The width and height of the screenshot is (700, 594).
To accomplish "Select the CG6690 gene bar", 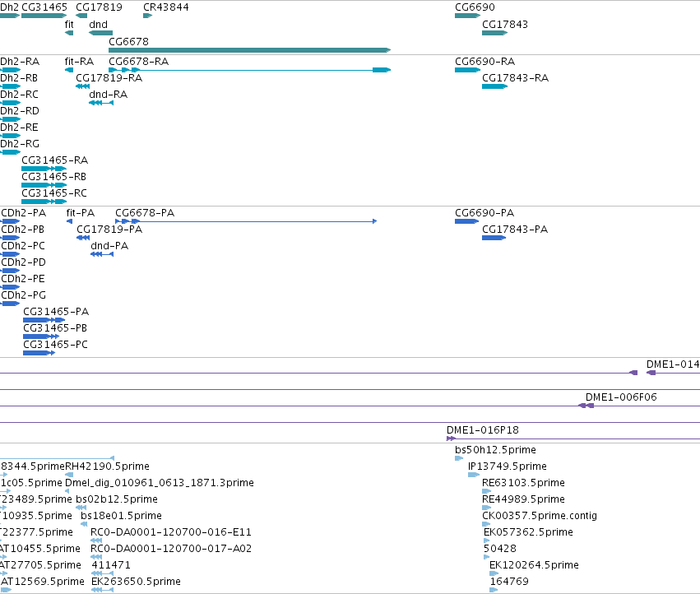I will [x=467, y=16].
